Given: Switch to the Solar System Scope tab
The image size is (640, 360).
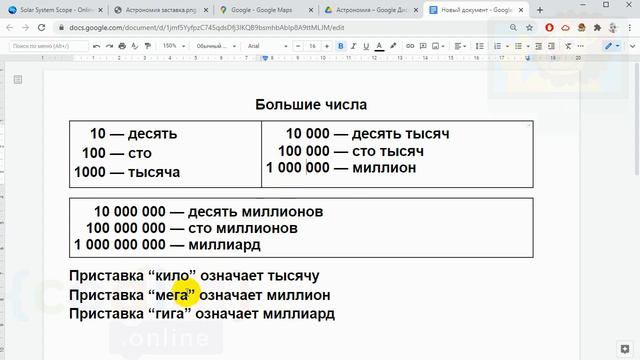Looking at the screenshot, I should coord(56,10).
